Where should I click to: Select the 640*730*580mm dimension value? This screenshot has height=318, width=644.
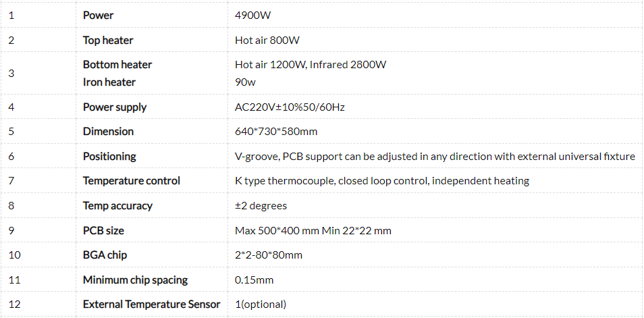pyautogui.click(x=276, y=132)
